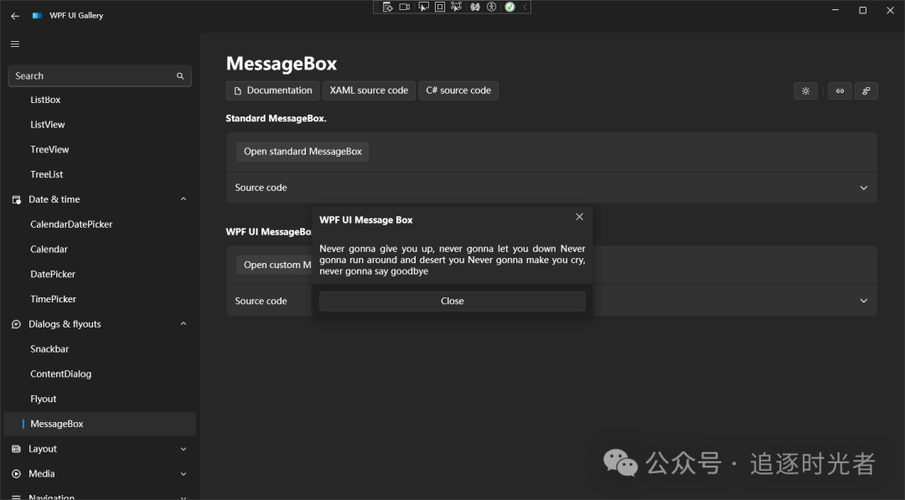Screen dimensions: 905x500
Task: Enable Select Element debug tool
Action: pos(424,7)
